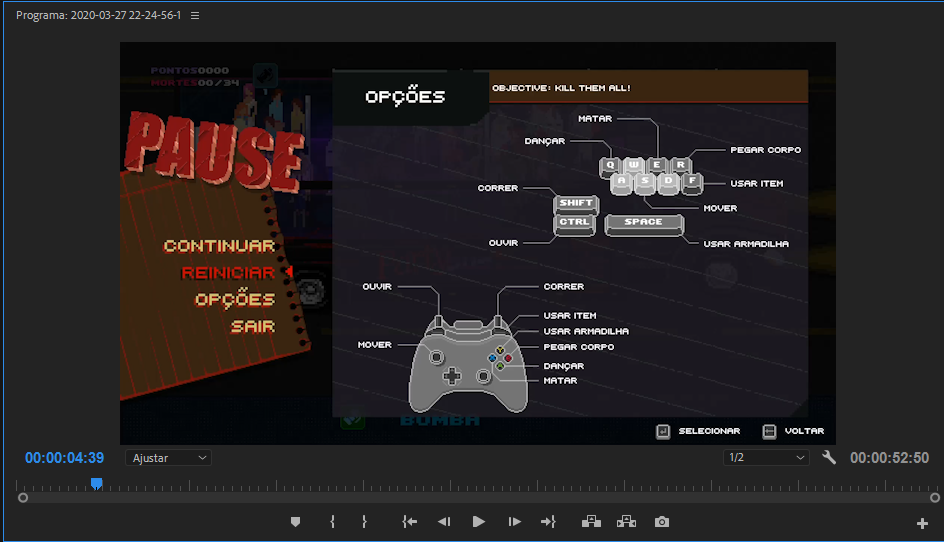
Task: Open the Ajustar zoom level dropdown
Action: (169, 458)
